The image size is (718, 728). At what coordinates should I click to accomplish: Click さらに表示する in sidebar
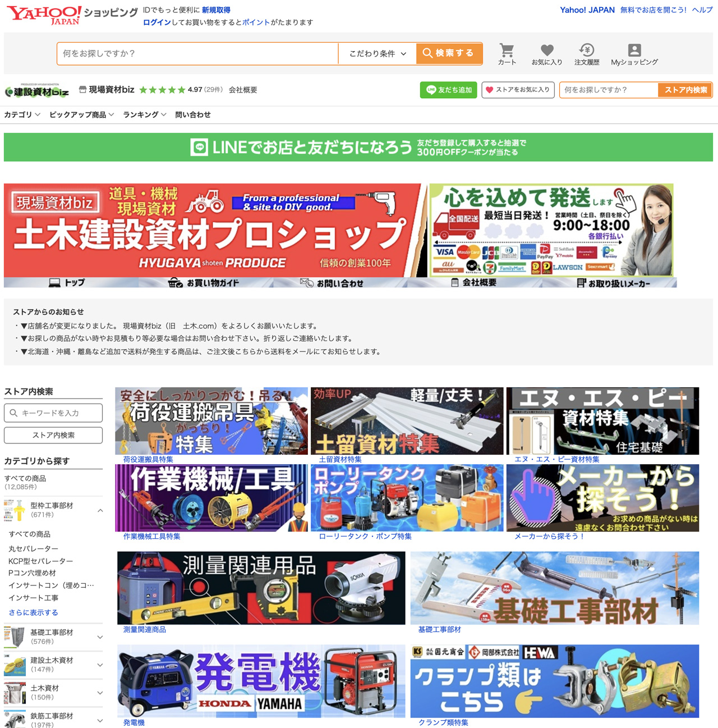pyautogui.click(x=33, y=612)
